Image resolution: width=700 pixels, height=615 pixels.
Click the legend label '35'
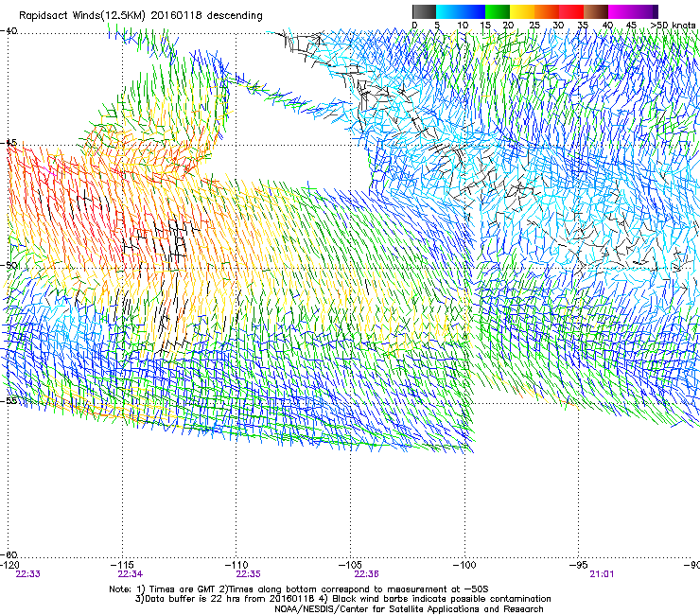583,26
